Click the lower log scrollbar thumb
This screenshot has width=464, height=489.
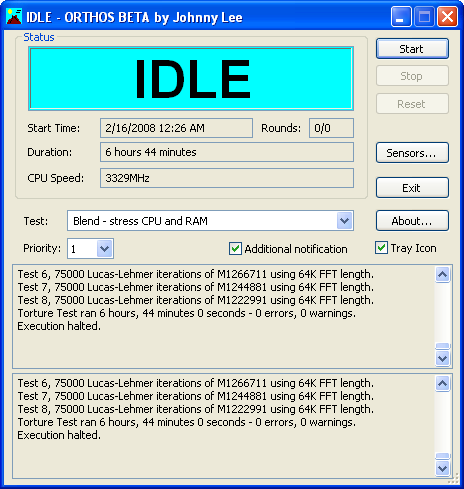point(443,456)
